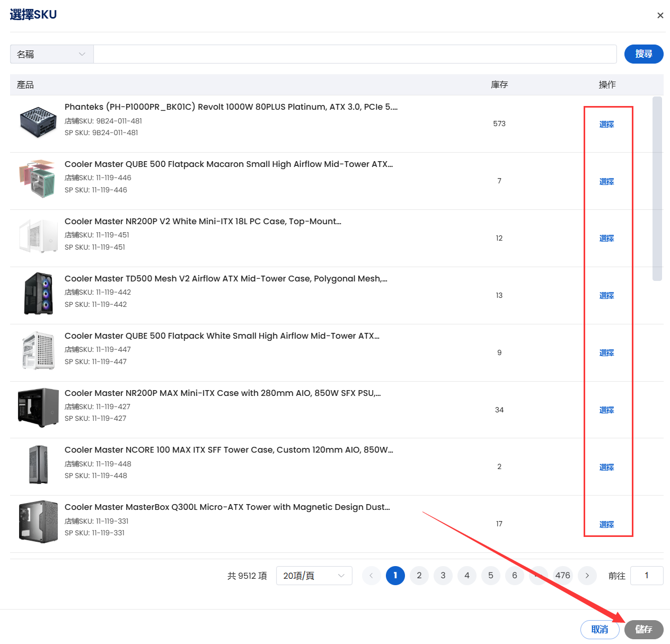The height and width of the screenshot is (644, 670).
Task: Click the NR200P MAX case thumbnail
Action: tap(38, 407)
